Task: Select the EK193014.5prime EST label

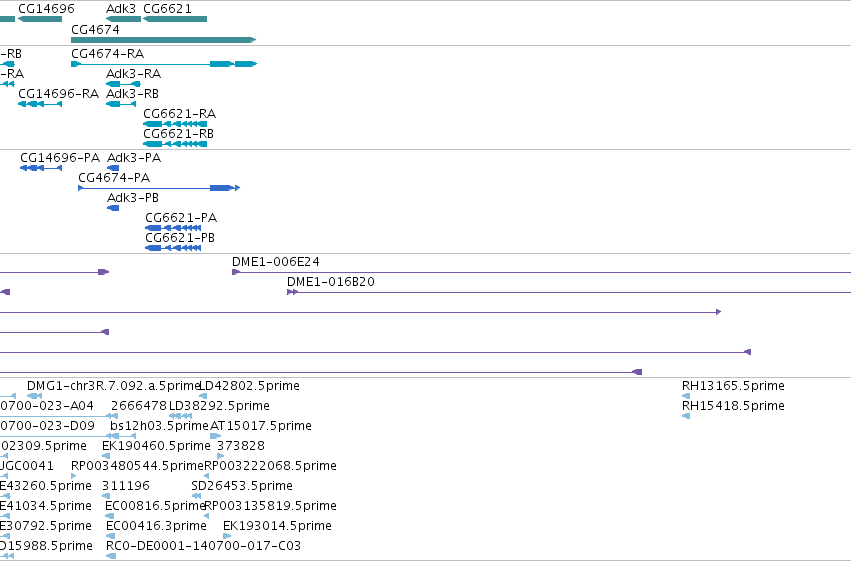Action: pyautogui.click(x=277, y=526)
